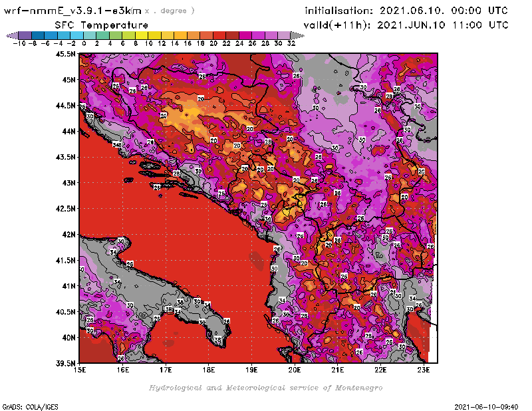This screenshot has width=532, height=411.
Task: Select the 6 to 8 yellow-green swatch
Action: [x=128, y=35]
